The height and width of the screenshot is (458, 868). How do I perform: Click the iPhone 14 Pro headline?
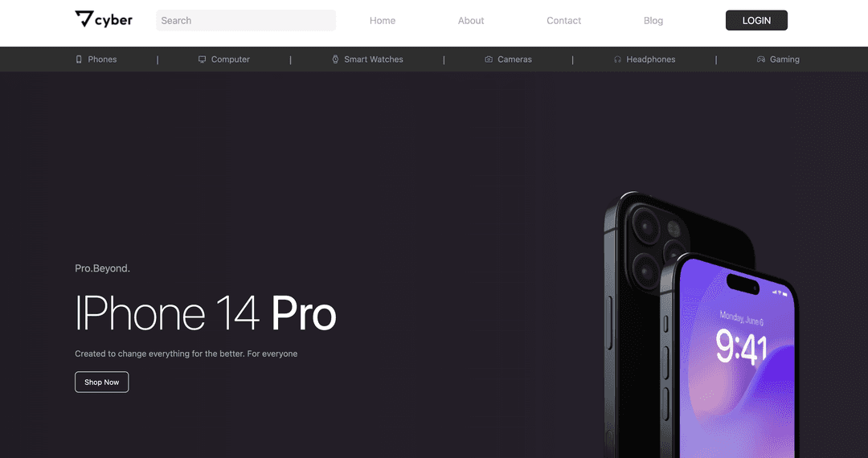[x=206, y=313]
